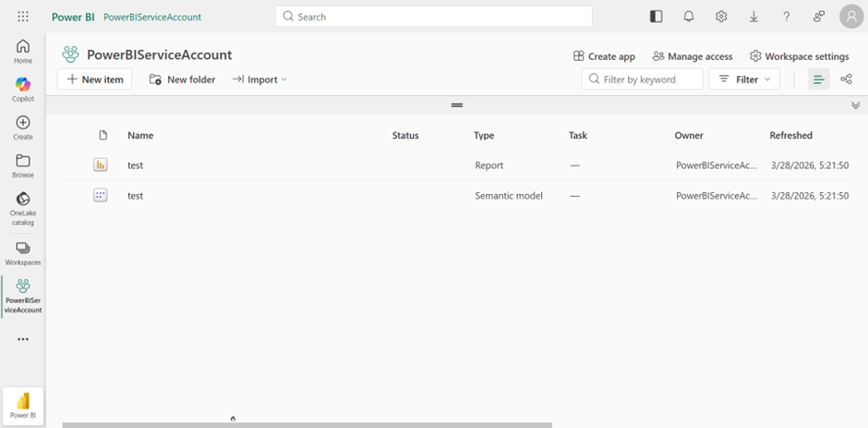
Task: Switch to list view toggle
Action: click(x=818, y=79)
